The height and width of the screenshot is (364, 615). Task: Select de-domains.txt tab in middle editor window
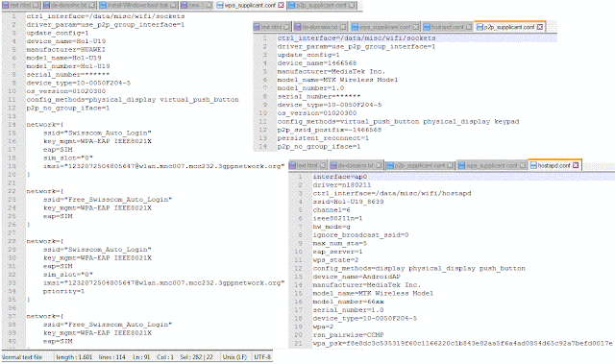[x=320, y=27]
